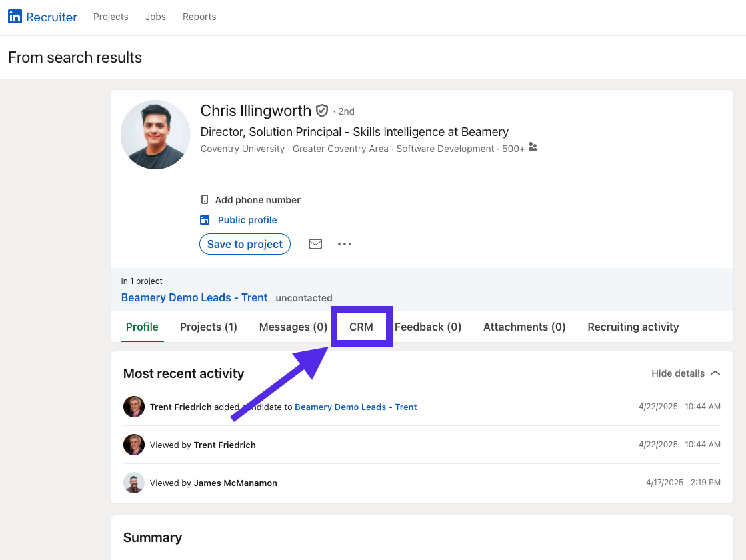This screenshot has width=746, height=560.
Task: Click James McManamon's avatar in activity list
Action: (x=134, y=483)
